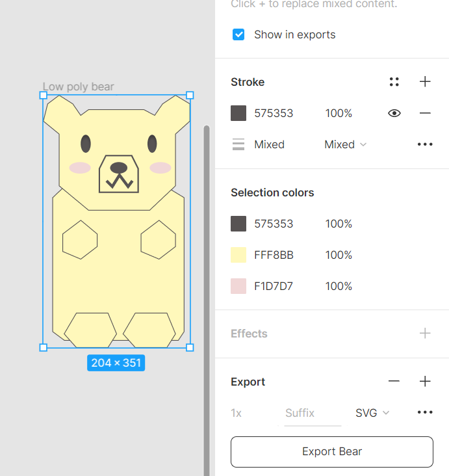449x476 pixels.
Task: Click the Selection colors heading
Action: [x=272, y=192]
